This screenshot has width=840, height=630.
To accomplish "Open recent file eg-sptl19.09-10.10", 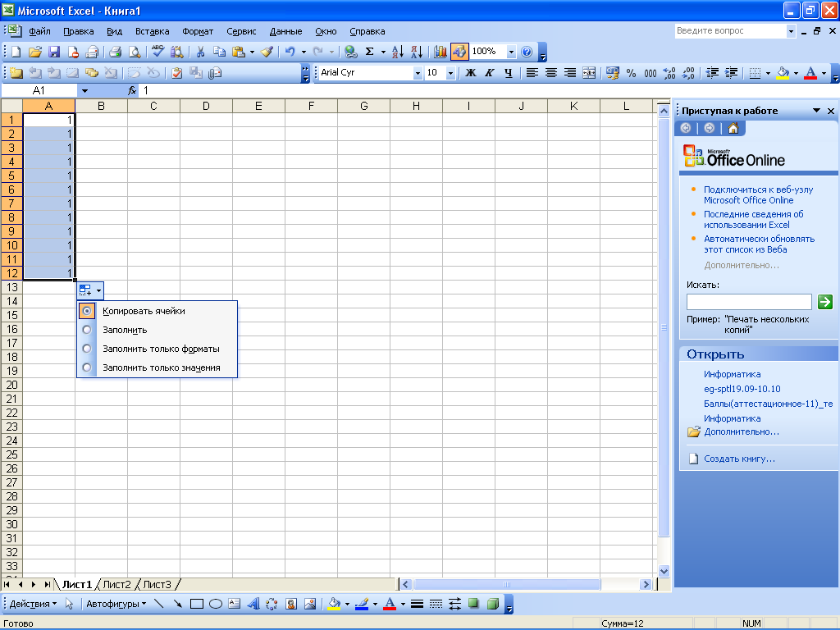I will tap(742, 389).
